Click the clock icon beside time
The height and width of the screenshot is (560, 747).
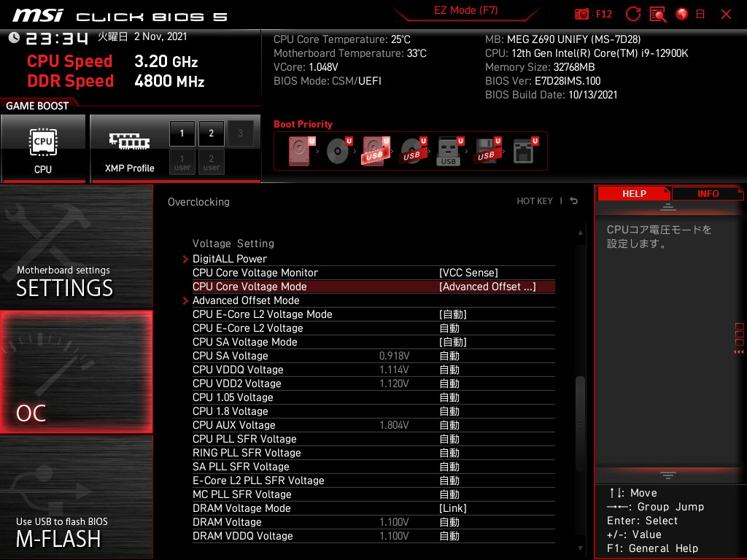pos(15,38)
